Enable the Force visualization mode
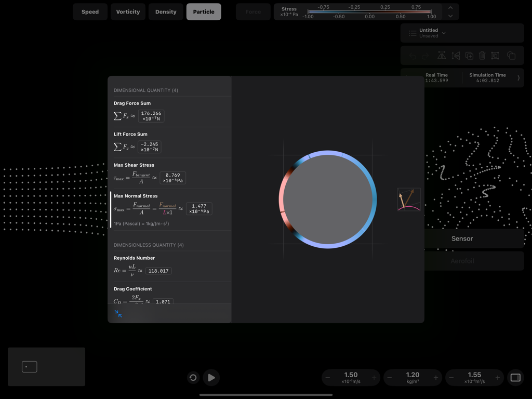This screenshot has width=532, height=399. (x=253, y=11)
